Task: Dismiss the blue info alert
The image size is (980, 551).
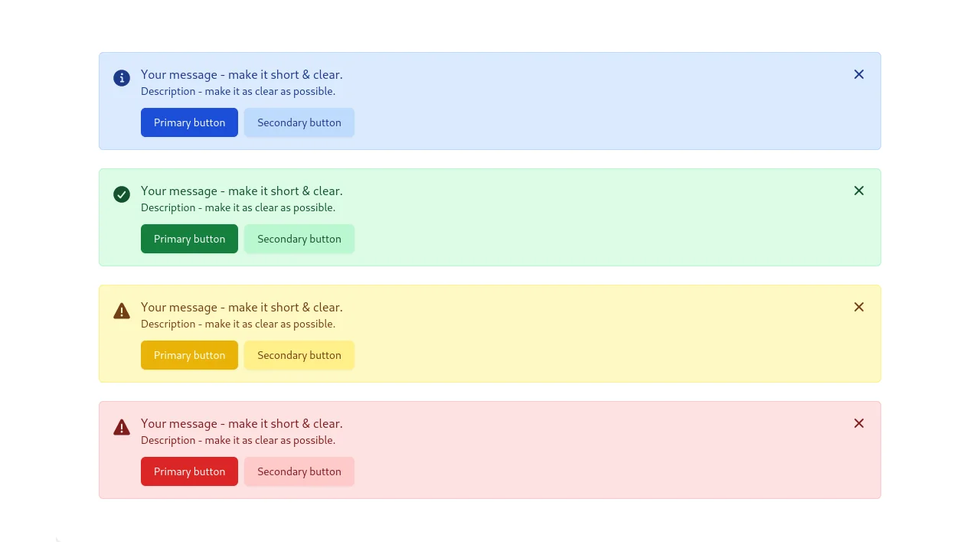Action: tap(858, 74)
